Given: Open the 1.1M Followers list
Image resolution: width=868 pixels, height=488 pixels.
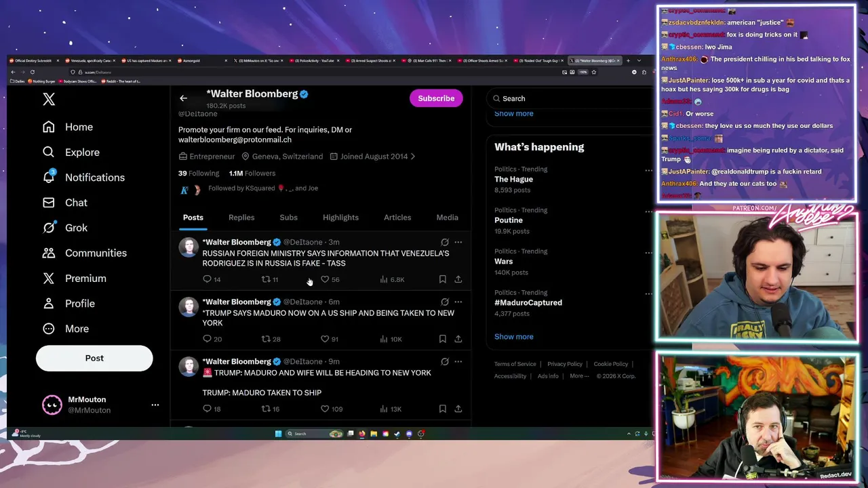Looking at the screenshot, I should (252, 174).
